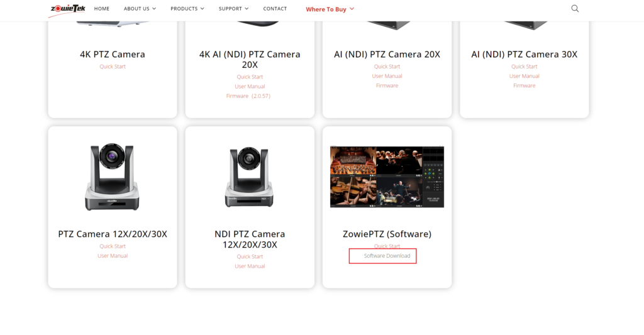
Task: Open the Where To Buy menu
Action: (330, 9)
